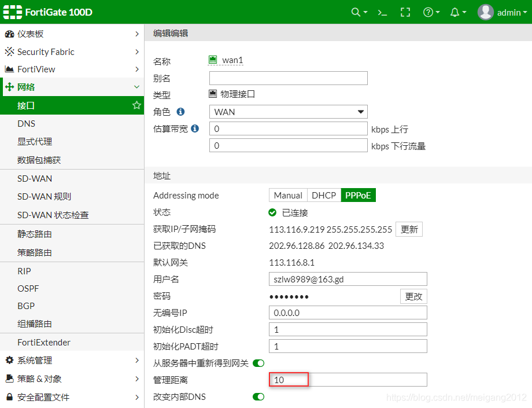Expand the 安全配置文件 chevron
Viewport: 532px width, 408px height.
click(136, 397)
